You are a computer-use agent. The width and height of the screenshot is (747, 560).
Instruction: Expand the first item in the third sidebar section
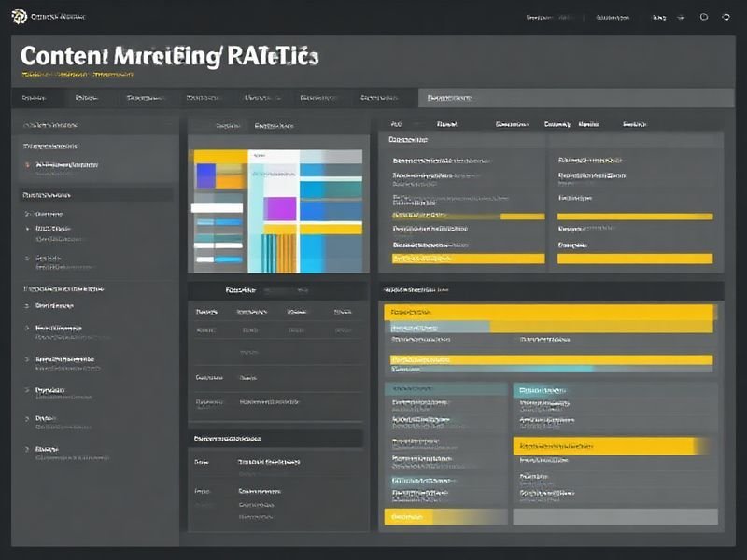click(x=51, y=305)
